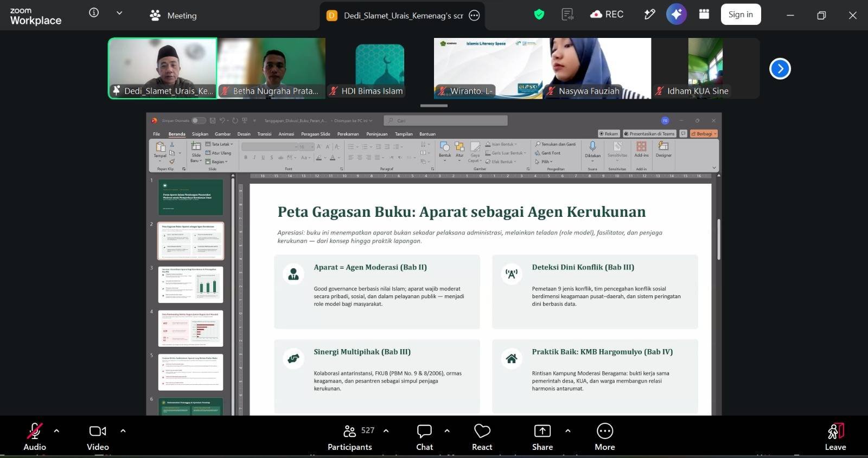
Task: Switch to the Tampilan ribbon tab
Action: click(404, 134)
